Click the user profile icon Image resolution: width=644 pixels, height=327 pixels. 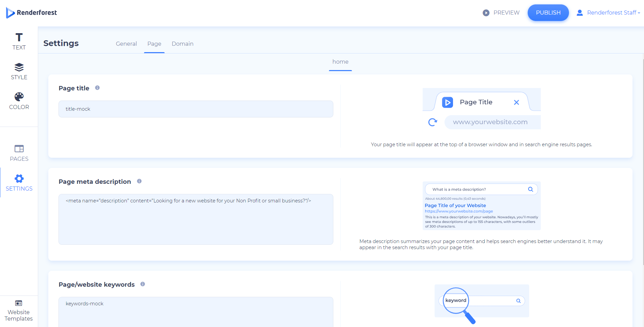point(579,13)
